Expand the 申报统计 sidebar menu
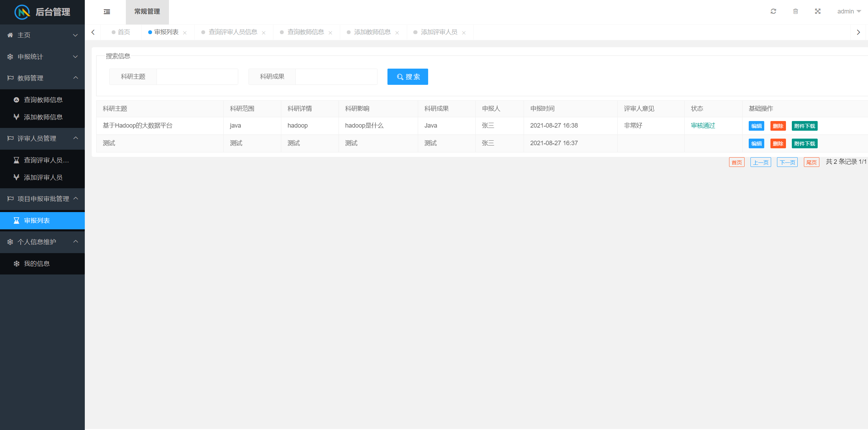The height and width of the screenshot is (430, 868). pyautogui.click(x=42, y=57)
